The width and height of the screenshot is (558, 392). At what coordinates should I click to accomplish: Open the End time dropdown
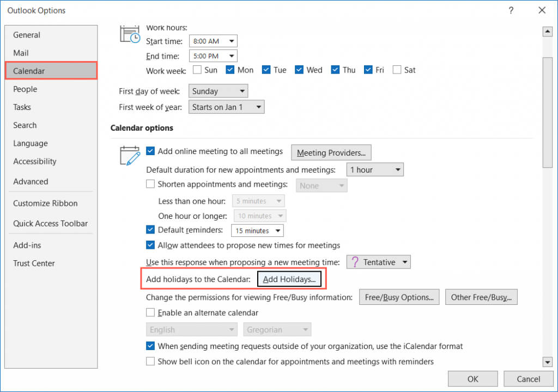(x=213, y=56)
